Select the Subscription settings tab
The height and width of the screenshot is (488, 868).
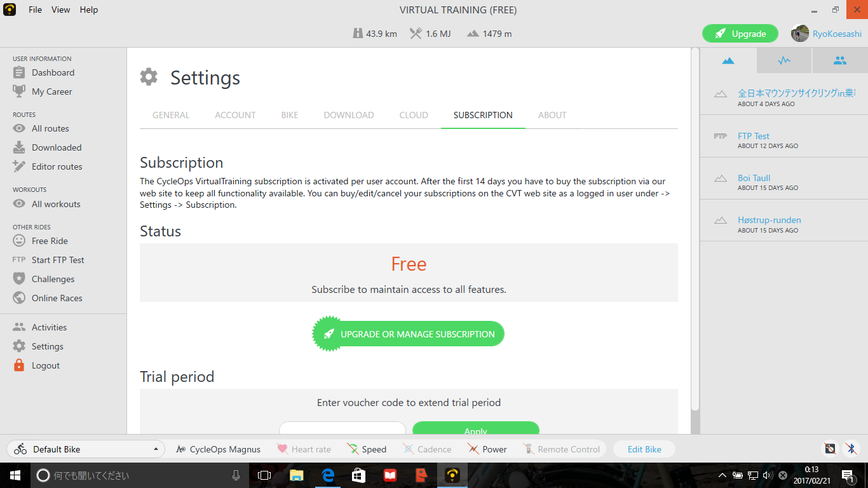coord(483,115)
